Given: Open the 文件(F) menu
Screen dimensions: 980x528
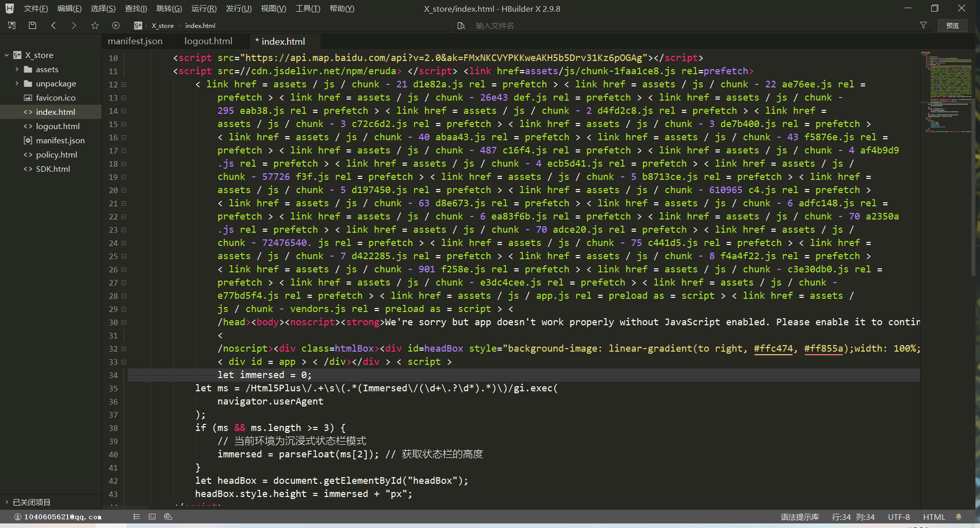Looking at the screenshot, I should pos(36,9).
